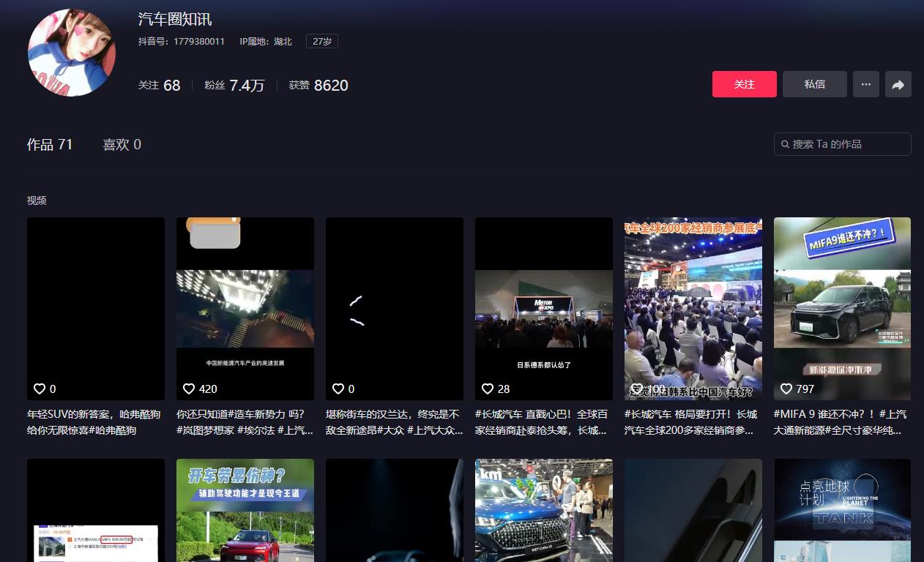
Task: Open the second-row thumbnail with MIFA price screenshot
Action: [x=96, y=510]
